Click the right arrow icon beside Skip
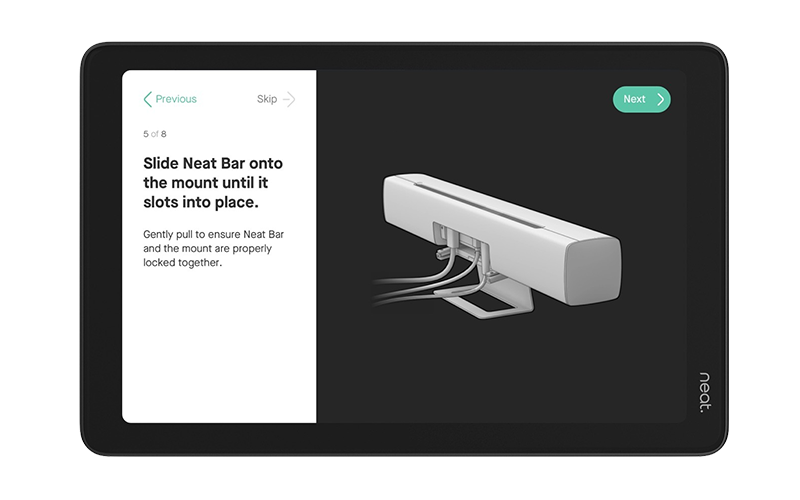Screen dimensions: 800x500 click(x=289, y=99)
